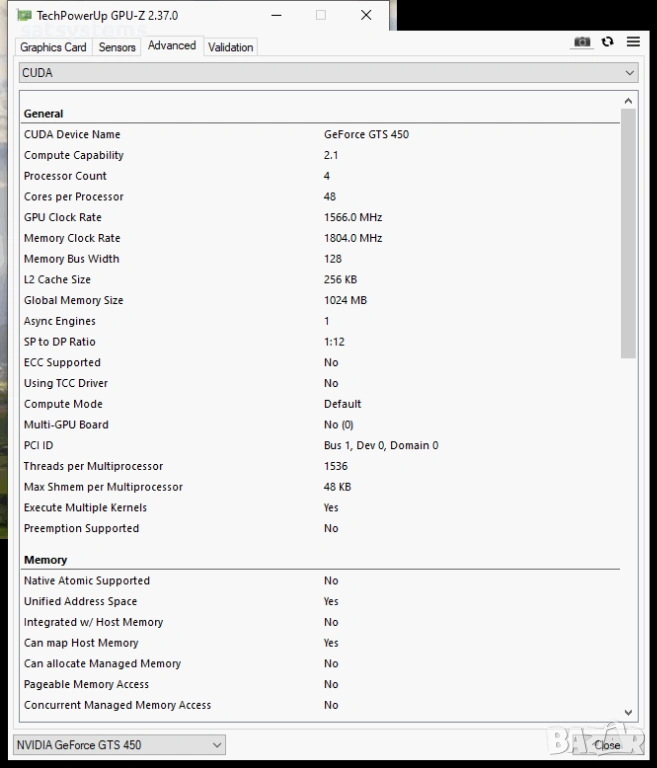The image size is (657, 768).
Task: Take a screenshot with the camera icon
Action: [x=582, y=42]
